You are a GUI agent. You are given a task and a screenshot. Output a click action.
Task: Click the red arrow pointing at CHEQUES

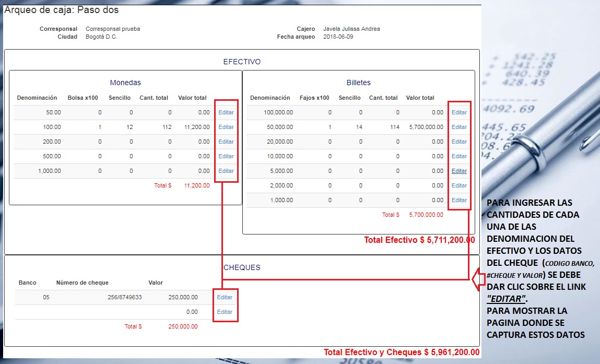476,279
